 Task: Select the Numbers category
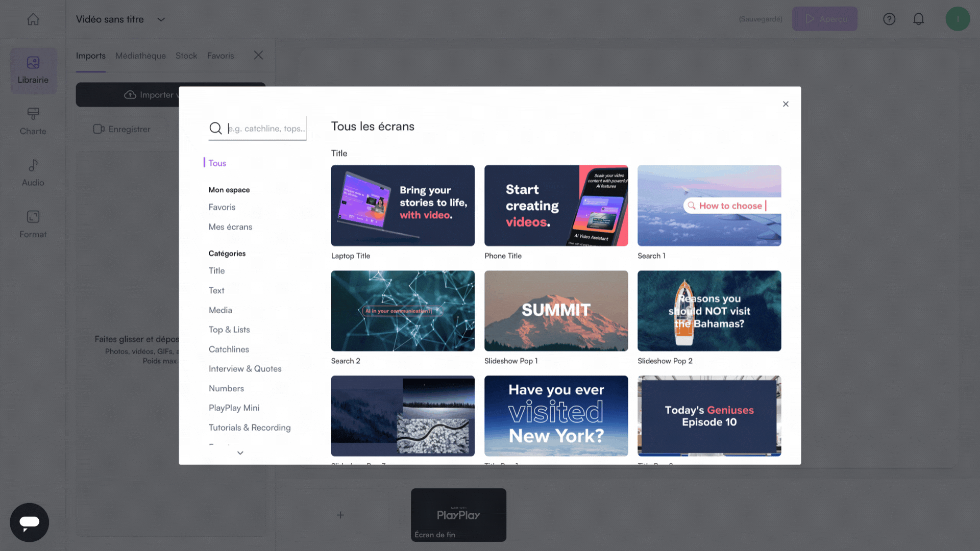click(226, 389)
